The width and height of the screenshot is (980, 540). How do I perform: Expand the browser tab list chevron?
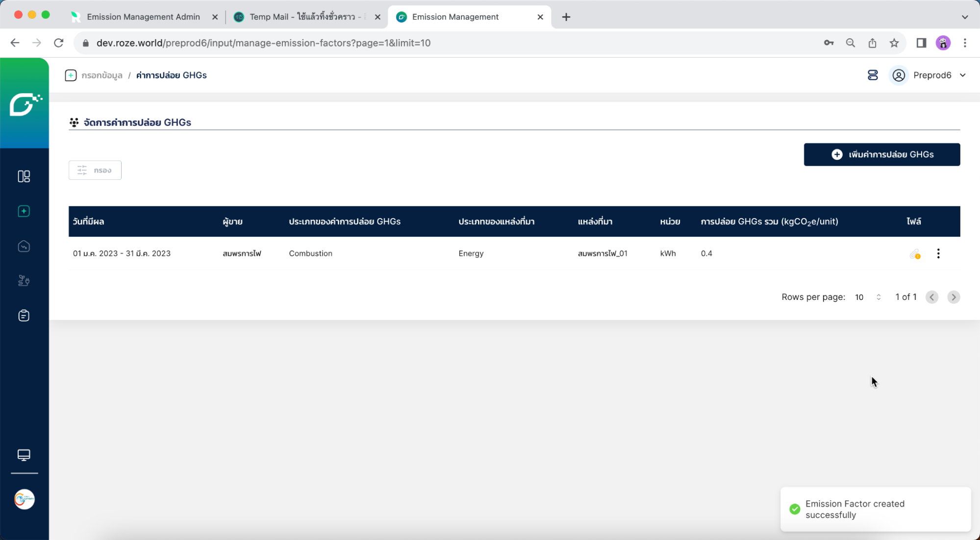pos(965,17)
